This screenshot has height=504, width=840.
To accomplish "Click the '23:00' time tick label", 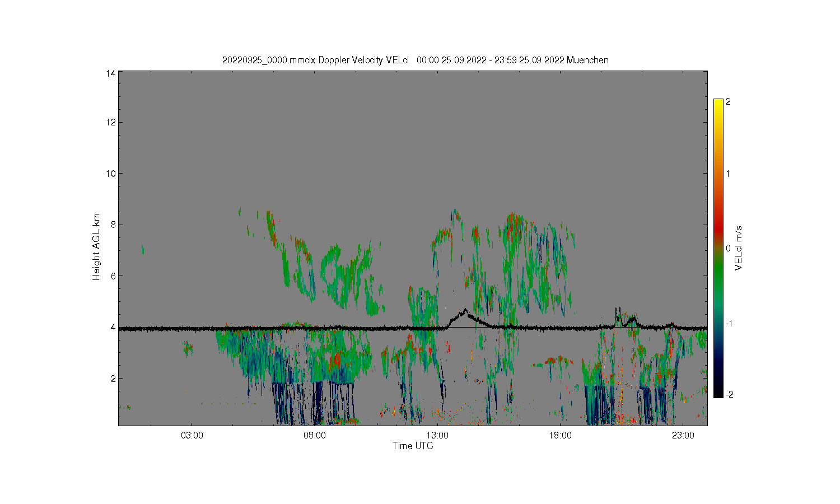I will 683,436.
